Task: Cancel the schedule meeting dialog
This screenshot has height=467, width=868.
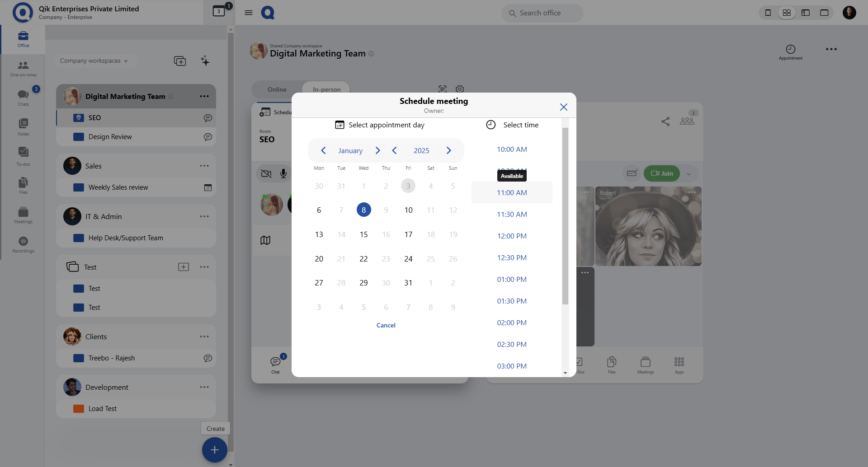Action: click(386, 325)
